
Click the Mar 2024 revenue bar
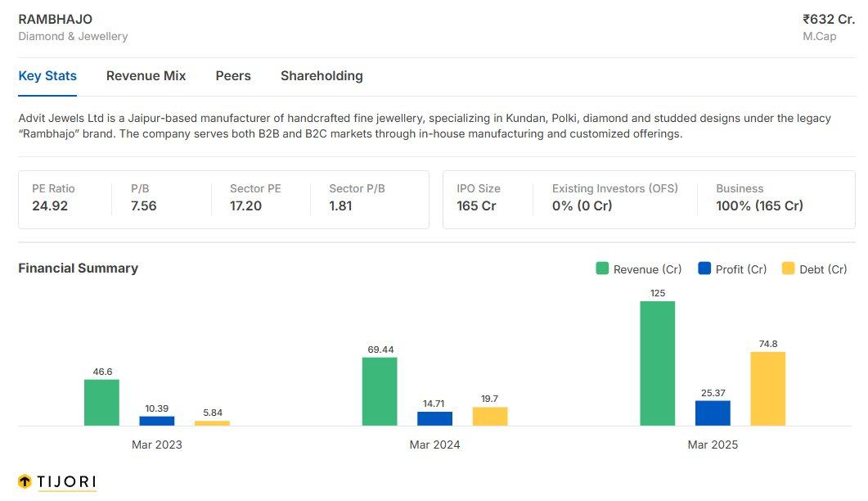point(380,391)
